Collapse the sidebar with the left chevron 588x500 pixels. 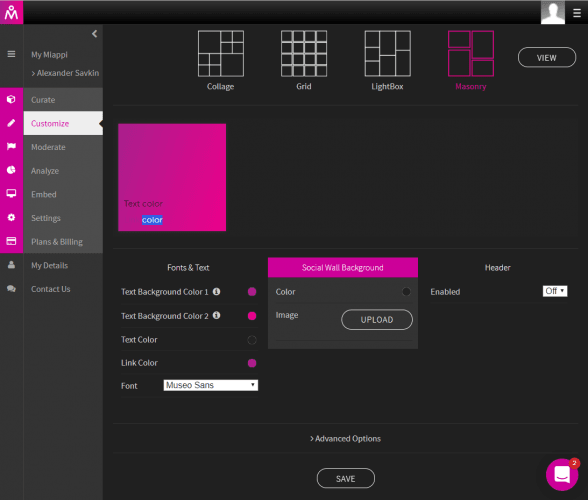click(x=94, y=34)
